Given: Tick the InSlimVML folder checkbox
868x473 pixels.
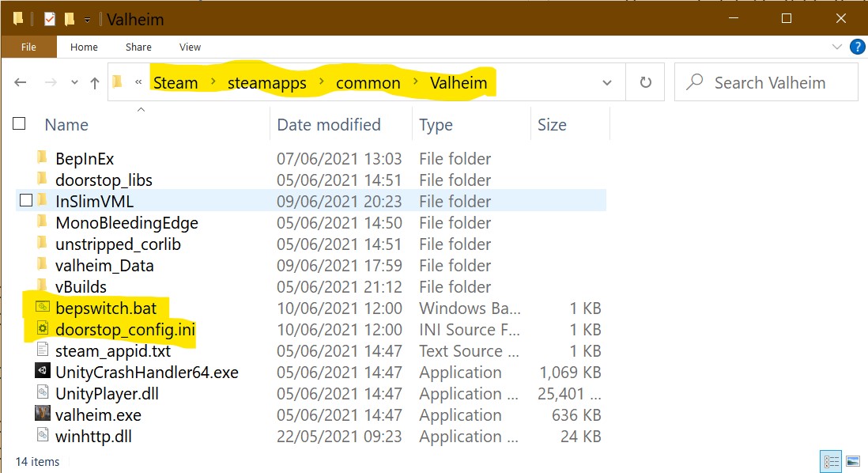Looking at the screenshot, I should 26,200.
